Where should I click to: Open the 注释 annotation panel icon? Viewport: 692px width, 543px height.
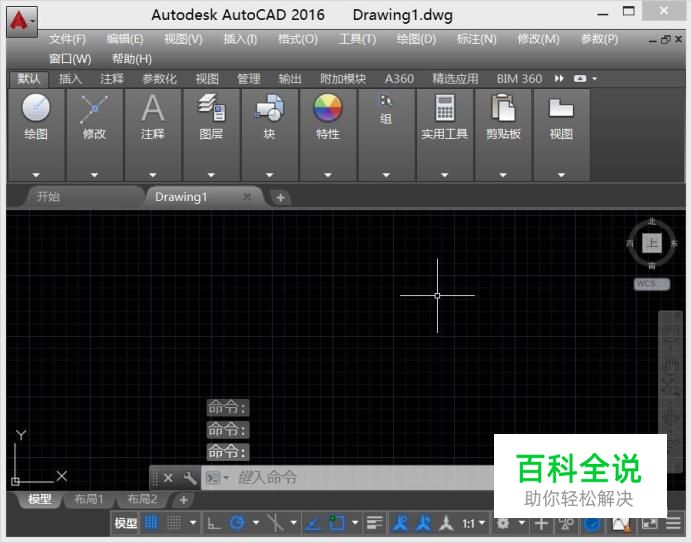[x=153, y=108]
